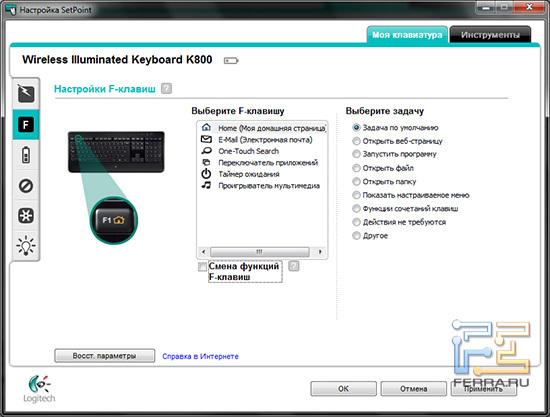Select E-Mail (Электронная почта) list row
The image size is (550, 417).
[263, 140]
